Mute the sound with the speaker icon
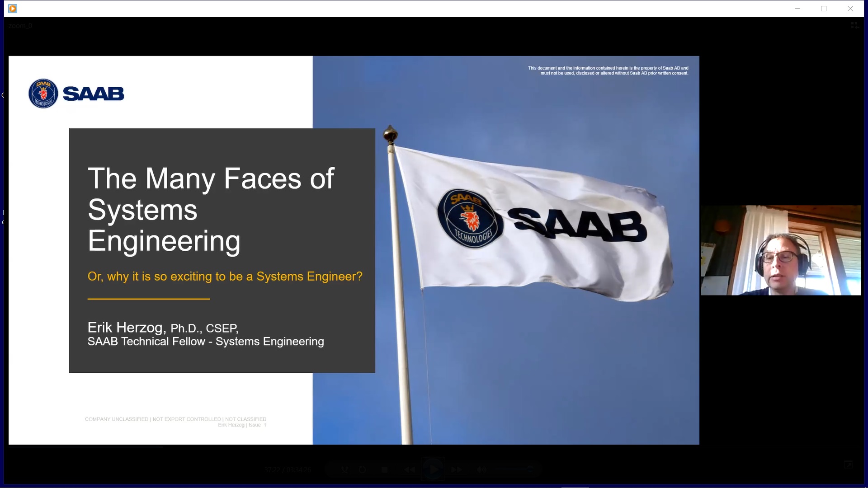Screen dimensions: 868x488 point(481,469)
